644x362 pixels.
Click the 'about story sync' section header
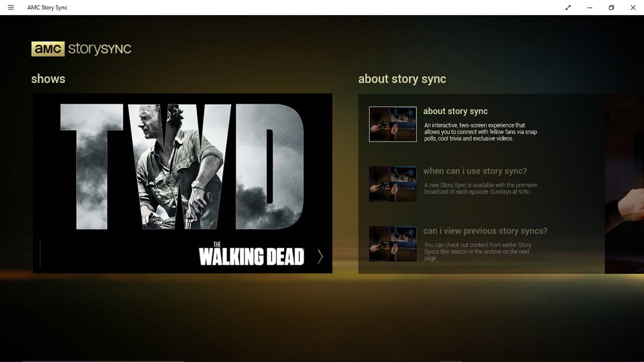tap(402, 79)
